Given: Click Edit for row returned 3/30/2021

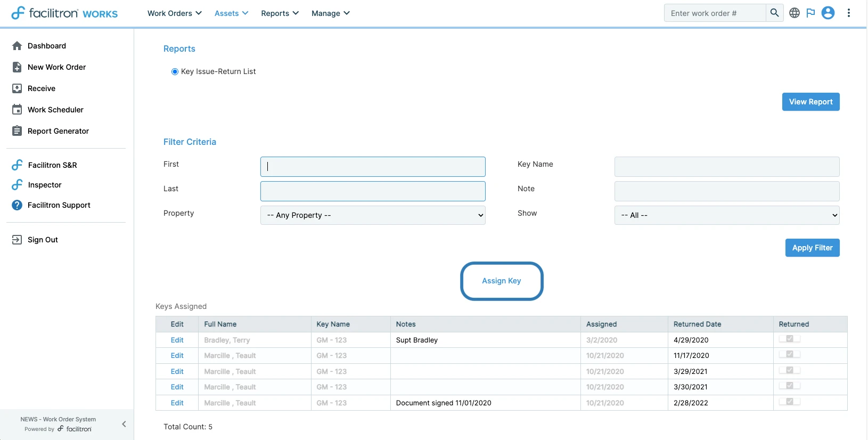Looking at the screenshot, I should click(177, 387).
